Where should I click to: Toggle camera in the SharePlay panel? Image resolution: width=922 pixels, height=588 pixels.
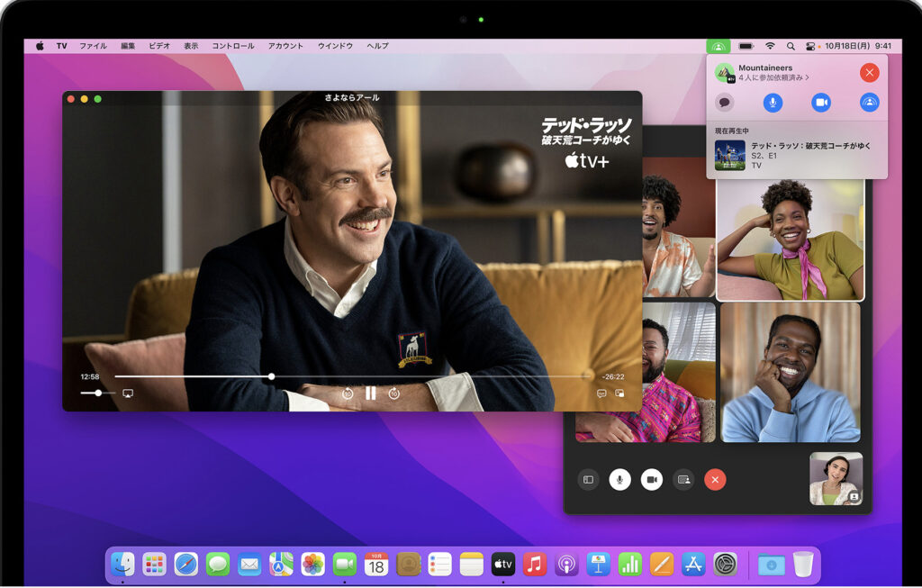pyautogui.click(x=821, y=103)
